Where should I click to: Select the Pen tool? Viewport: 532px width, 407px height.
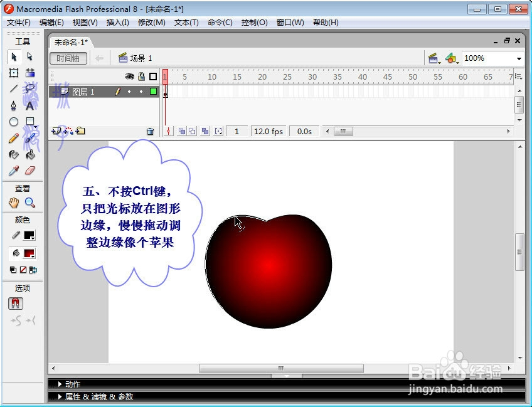(14, 105)
